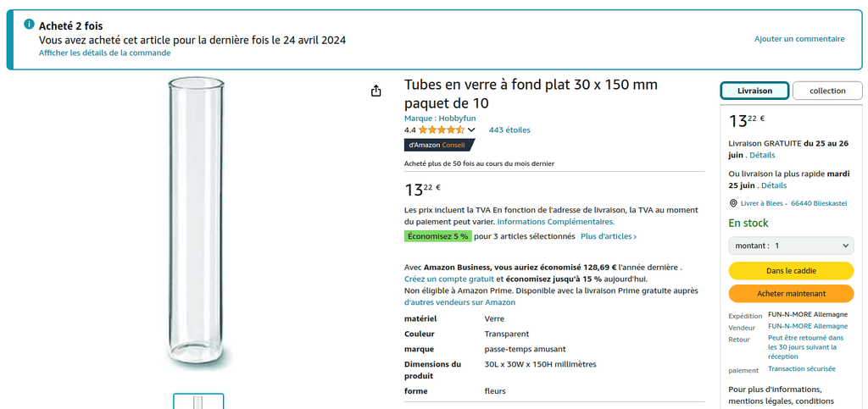This screenshot has height=409, width=868.
Task: Open Informations Complémentaires link
Action: coord(556,222)
